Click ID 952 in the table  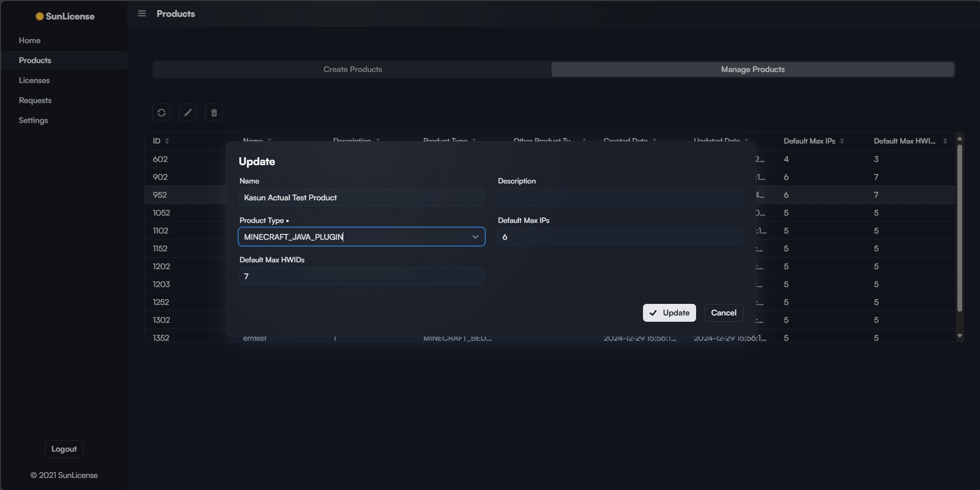160,195
